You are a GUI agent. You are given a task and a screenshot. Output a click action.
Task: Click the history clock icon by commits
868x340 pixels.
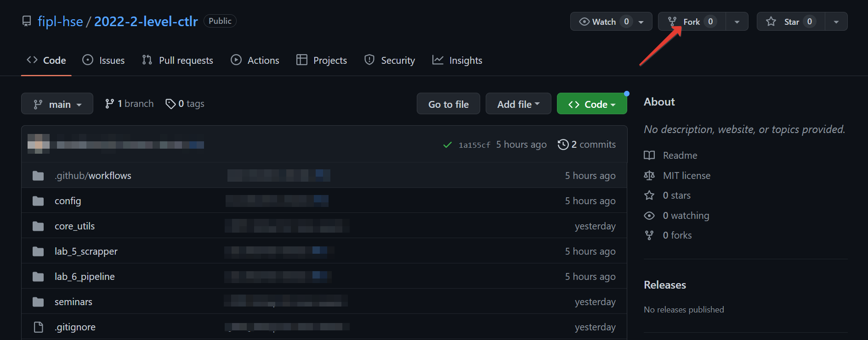[563, 145]
